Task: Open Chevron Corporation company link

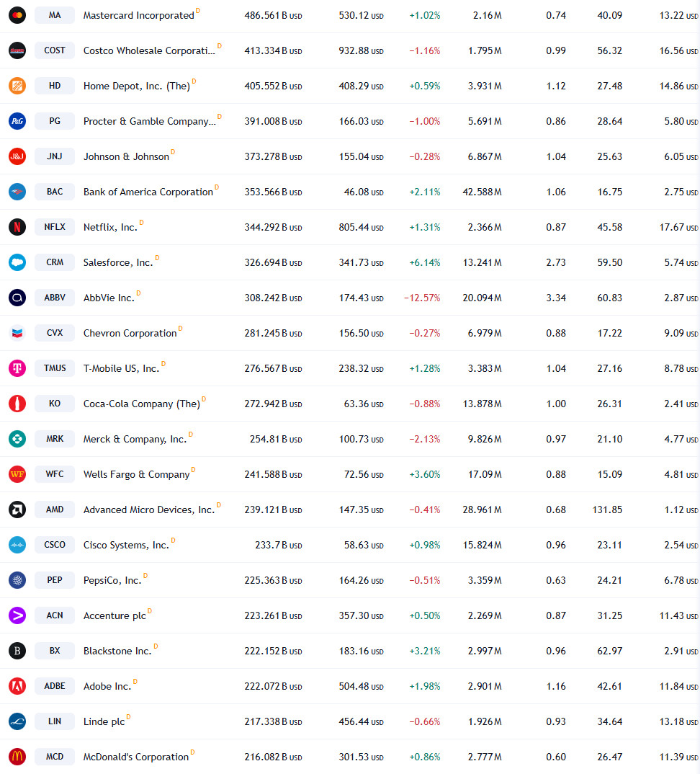Action: (x=130, y=333)
